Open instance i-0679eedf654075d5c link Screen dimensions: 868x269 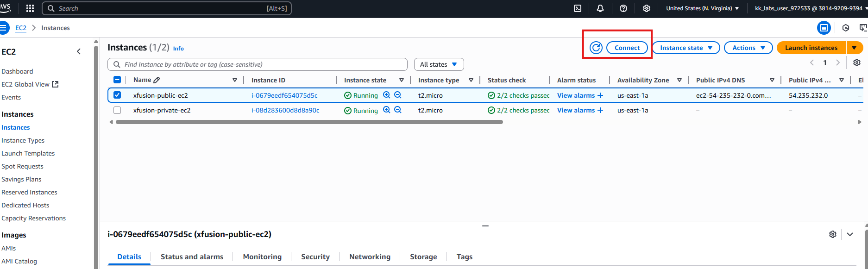(284, 95)
